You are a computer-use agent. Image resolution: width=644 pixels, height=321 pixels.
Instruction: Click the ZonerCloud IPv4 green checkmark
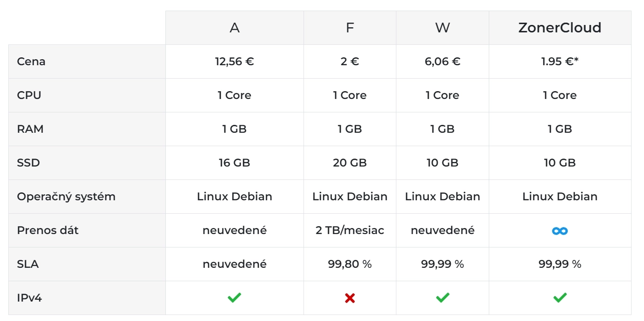click(x=560, y=298)
